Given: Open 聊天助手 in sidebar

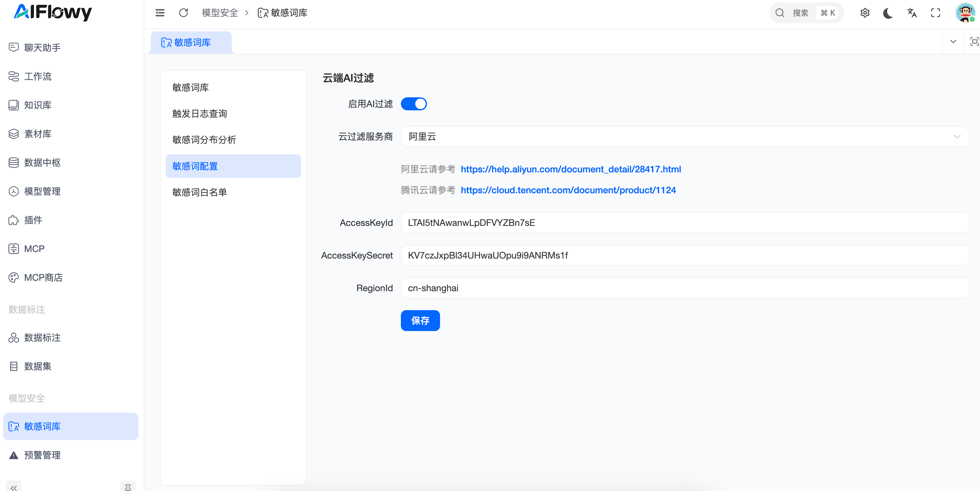Looking at the screenshot, I should tap(42, 48).
